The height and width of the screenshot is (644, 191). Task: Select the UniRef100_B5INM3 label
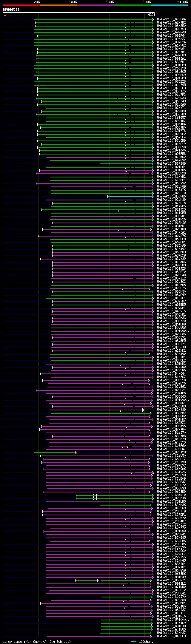[x=171, y=364]
